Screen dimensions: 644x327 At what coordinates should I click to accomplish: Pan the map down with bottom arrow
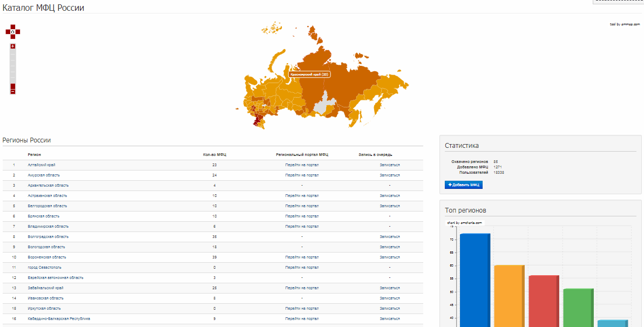click(13, 37)
